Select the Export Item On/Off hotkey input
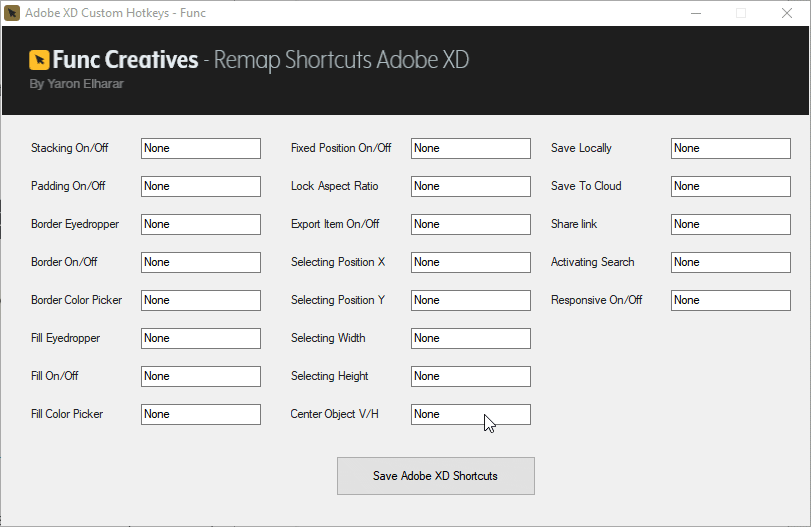The height and width of the screenshot is (527, 811). coord(471,224)
